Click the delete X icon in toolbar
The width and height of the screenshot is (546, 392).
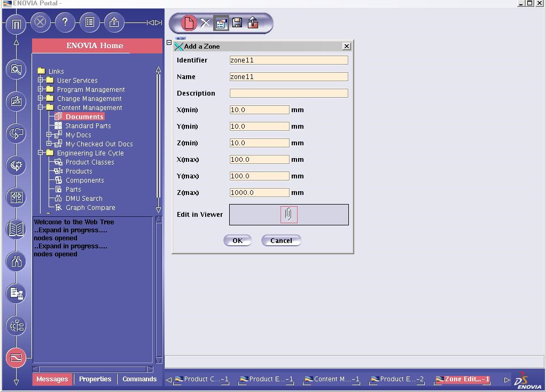(x=205, y=23)
